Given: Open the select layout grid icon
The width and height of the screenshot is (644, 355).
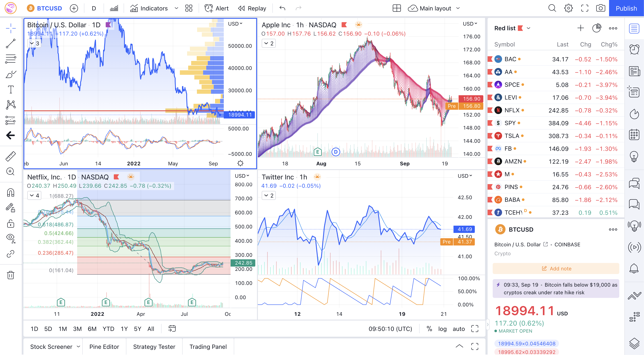Looking at the screenshot, I should coord(397,9).
